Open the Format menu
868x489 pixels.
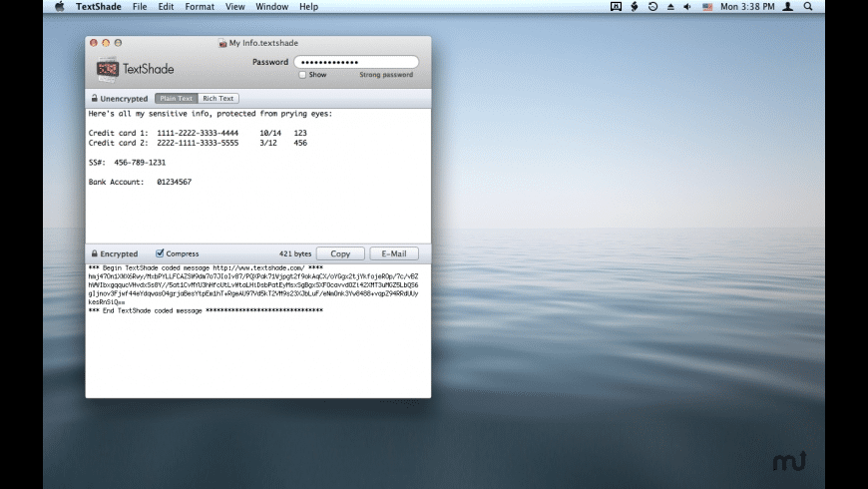pyautogui.click(x=200, y=7)
